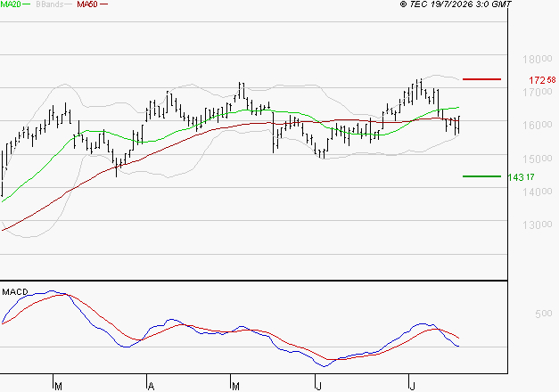Click the 500 MACD scale label

pyautogui.click(x=544, y=314)
